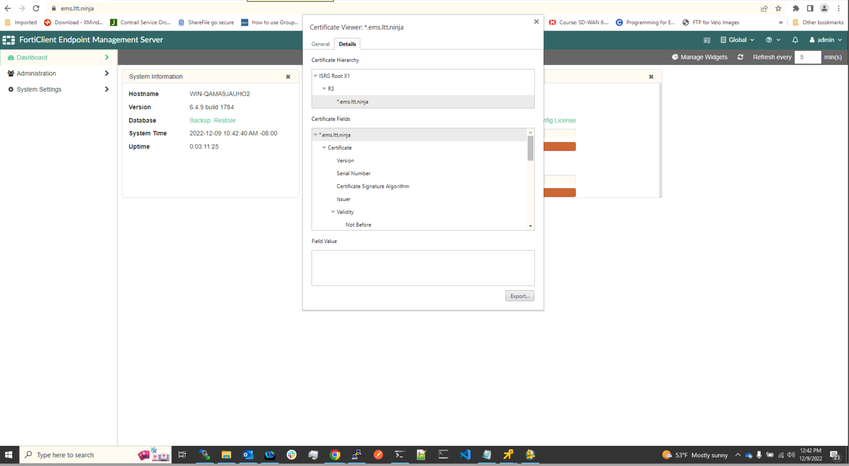The width and height of the screenshot is (849, 466).
Task: Click the browser reload button
Action: pyautogui.click(x=36, y=8)
